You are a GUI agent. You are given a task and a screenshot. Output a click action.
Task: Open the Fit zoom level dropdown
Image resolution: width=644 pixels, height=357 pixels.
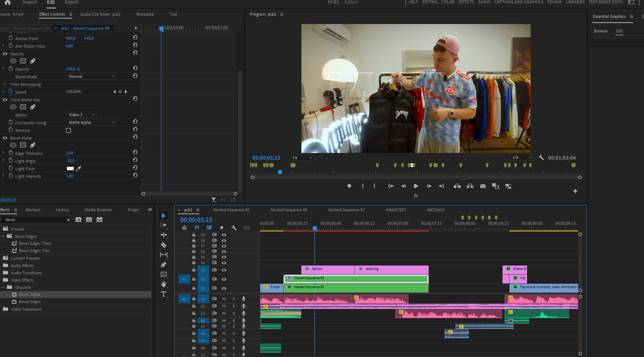point(302,158)
